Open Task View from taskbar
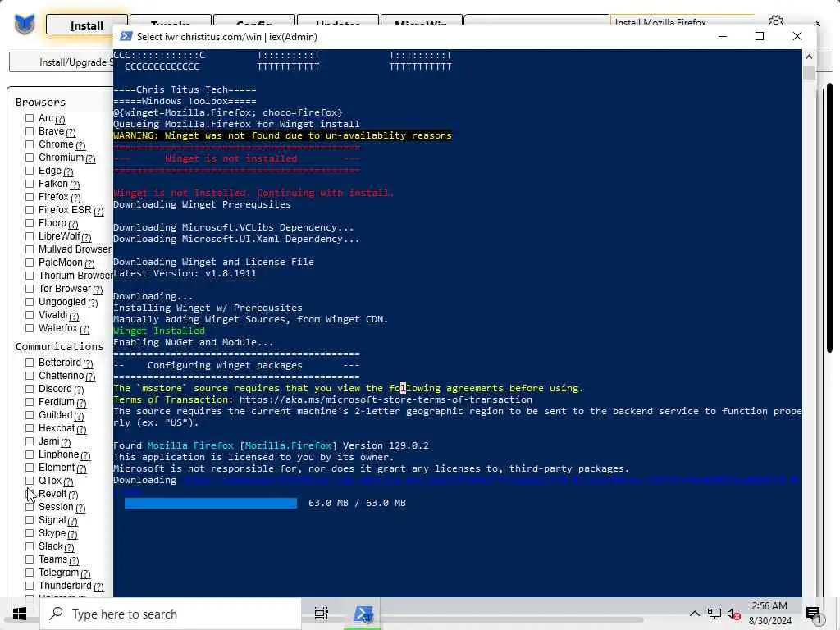This screenshot has width=840, height=630. pyautogui.click(x=322, y=614)
